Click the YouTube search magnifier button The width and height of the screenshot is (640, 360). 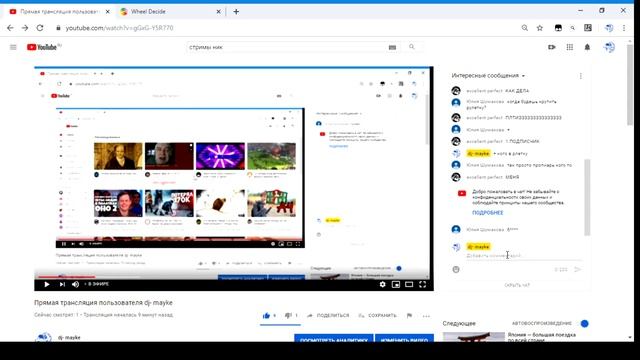411,47
